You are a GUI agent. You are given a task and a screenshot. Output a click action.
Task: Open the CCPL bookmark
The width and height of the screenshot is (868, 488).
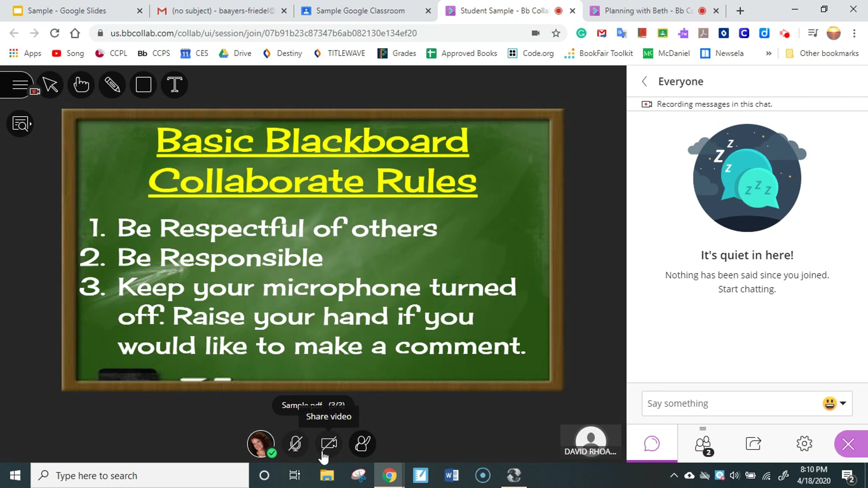click(111, 54)
